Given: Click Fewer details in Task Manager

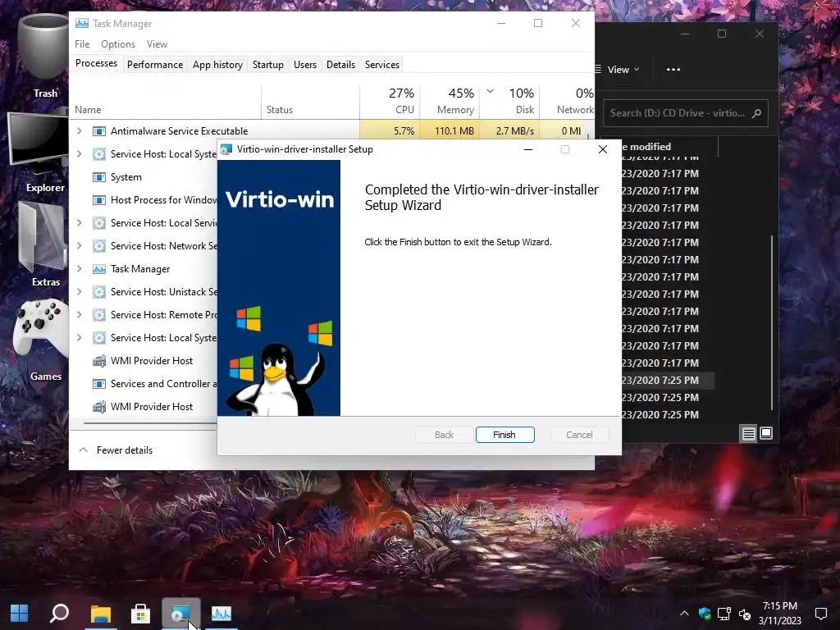Looking at the screenshot, I should (125, 450).
